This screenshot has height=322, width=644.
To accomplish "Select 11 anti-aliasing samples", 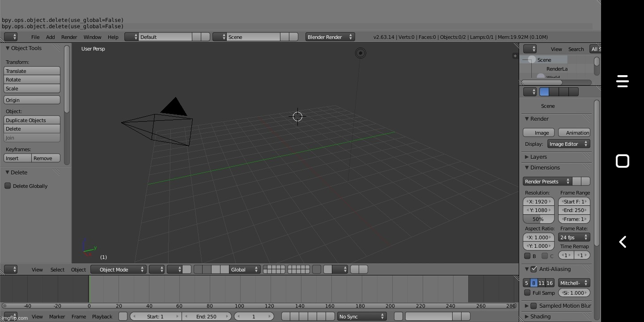I will pyautogui.click(x=542, y=283).
